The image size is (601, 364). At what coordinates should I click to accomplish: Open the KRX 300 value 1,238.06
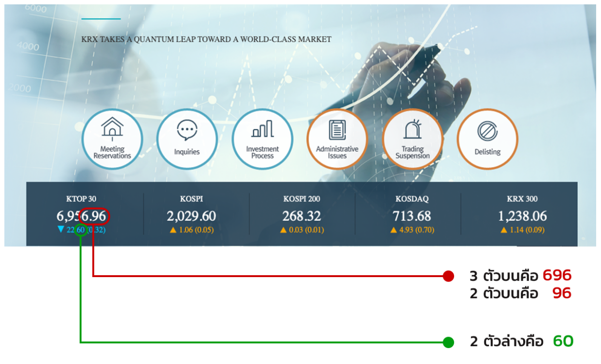click(x=522, y=216)
